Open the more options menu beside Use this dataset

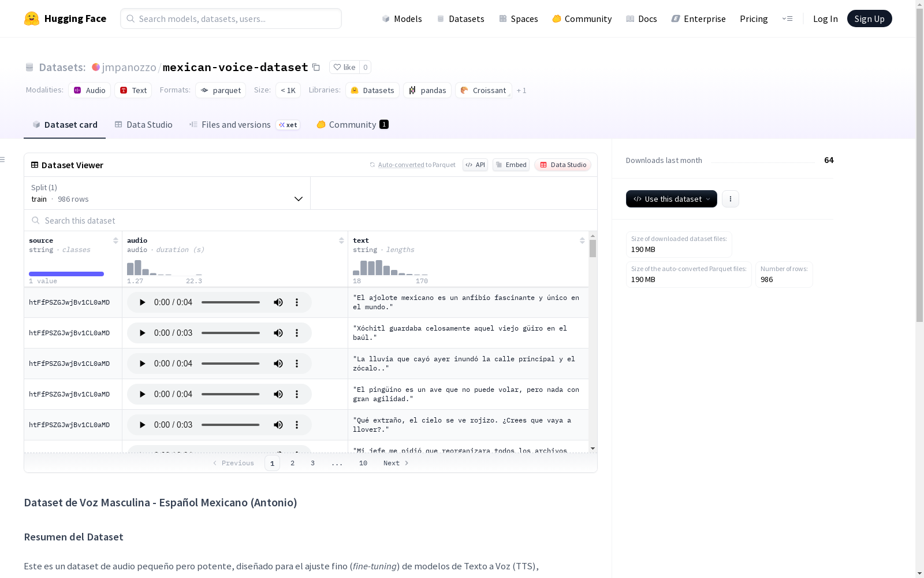pyautogui.click(x=731, y=199)
